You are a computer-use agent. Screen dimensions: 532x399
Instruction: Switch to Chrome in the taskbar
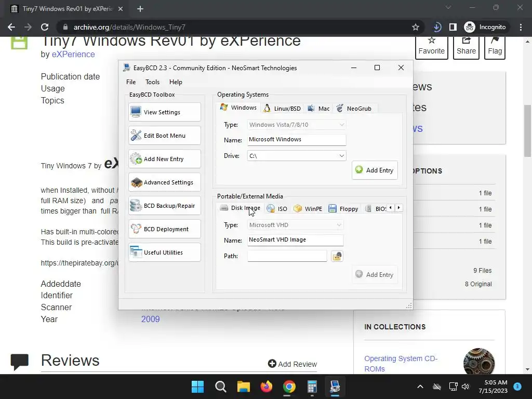coord(289,387)
